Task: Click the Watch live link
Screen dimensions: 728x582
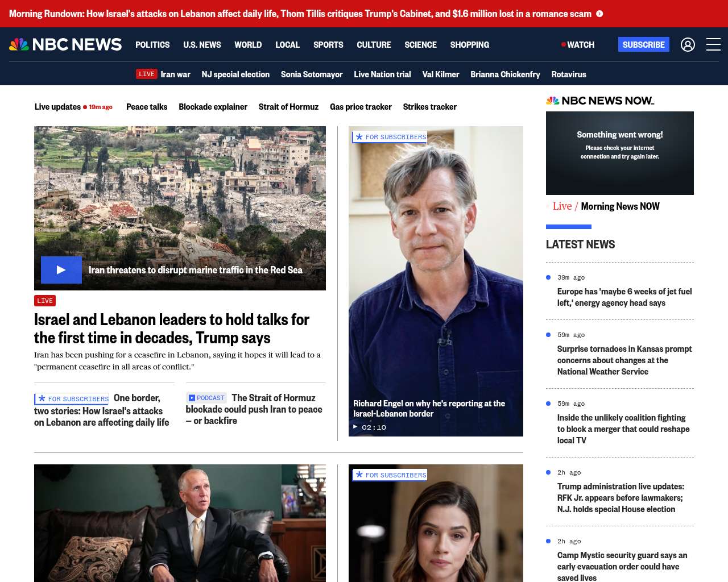Action: click(578, 44)
